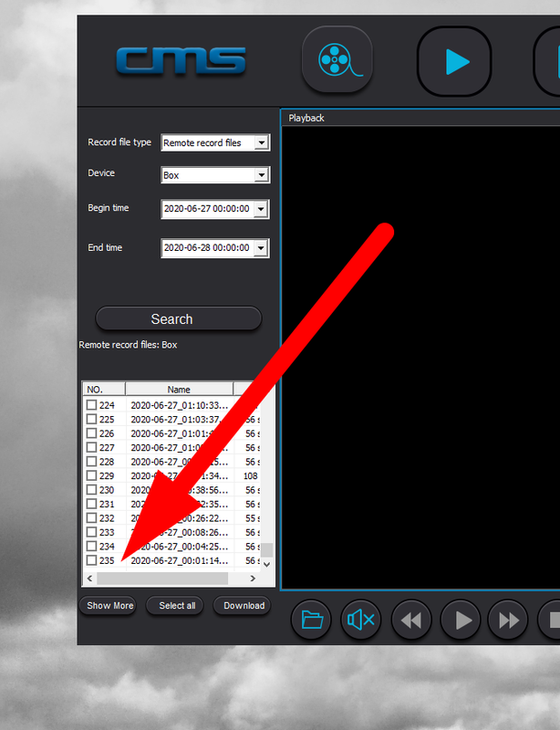The width and height of the screenshot is (560, 730).
Task: Select file 2020-06-27_00:01:14 in list
Action: coord(180,560)
